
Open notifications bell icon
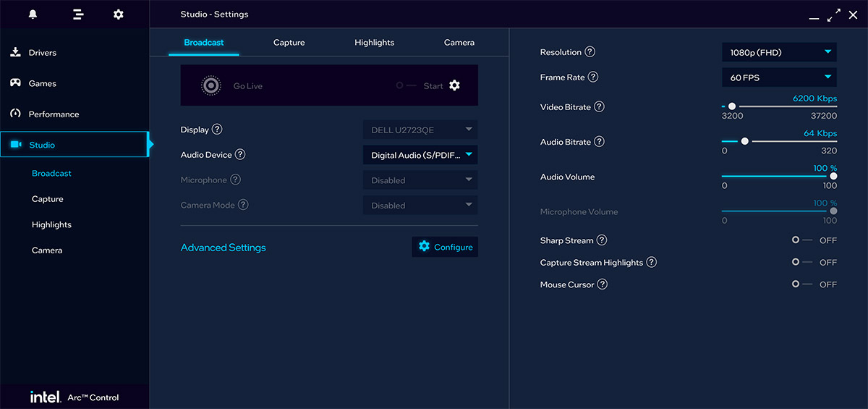pos(33,14)
